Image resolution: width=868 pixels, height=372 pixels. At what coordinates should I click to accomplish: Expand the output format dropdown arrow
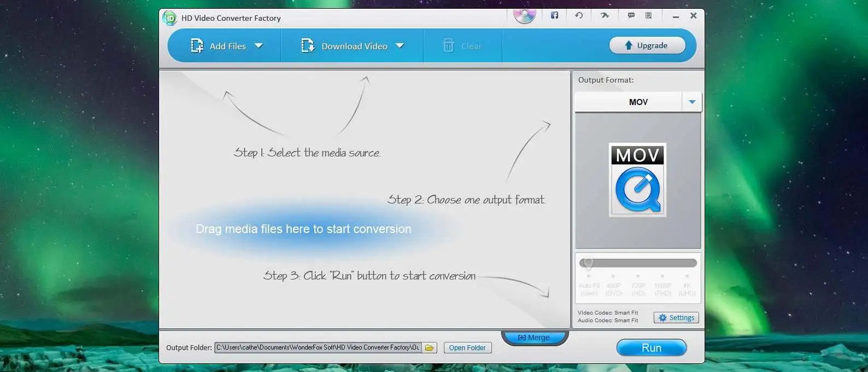(x=692, y=102)
